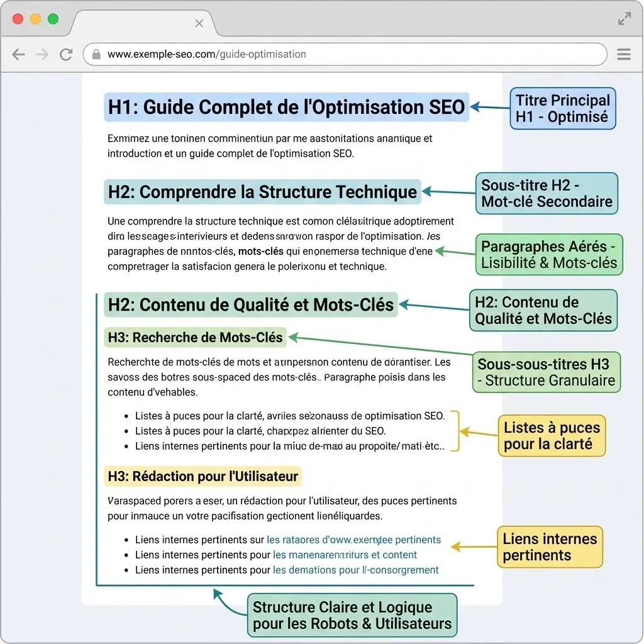Select the Listes à puces pour la clarté callout

[552, 435]
